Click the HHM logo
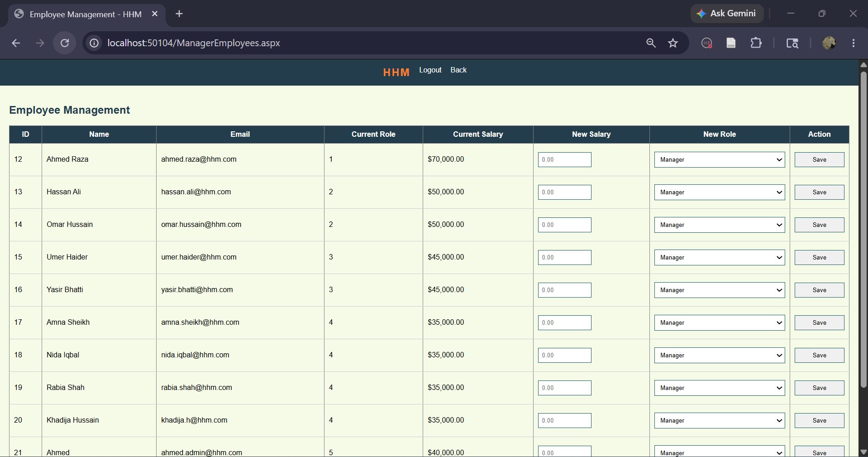 tap(396, 72)
